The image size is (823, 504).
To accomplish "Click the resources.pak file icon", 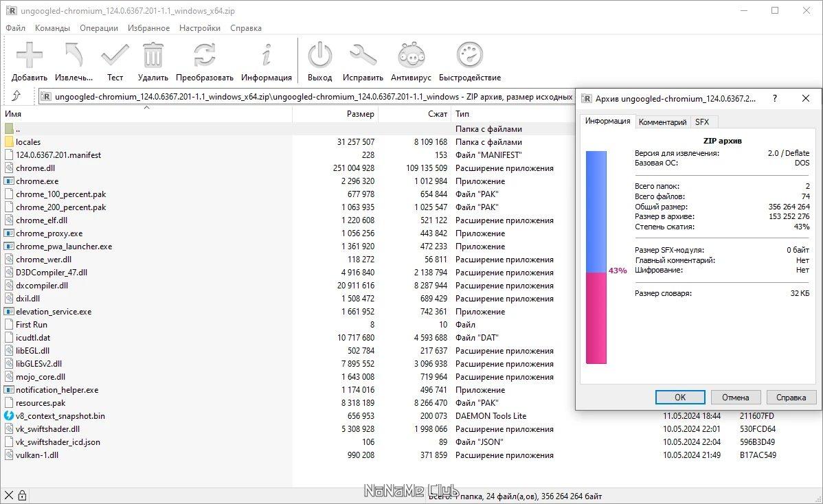I will (8, 403).
